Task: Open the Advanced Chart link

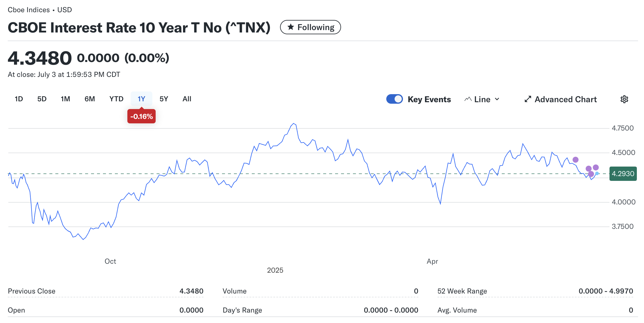Action: pyautogui.click(x=565, y=99)
